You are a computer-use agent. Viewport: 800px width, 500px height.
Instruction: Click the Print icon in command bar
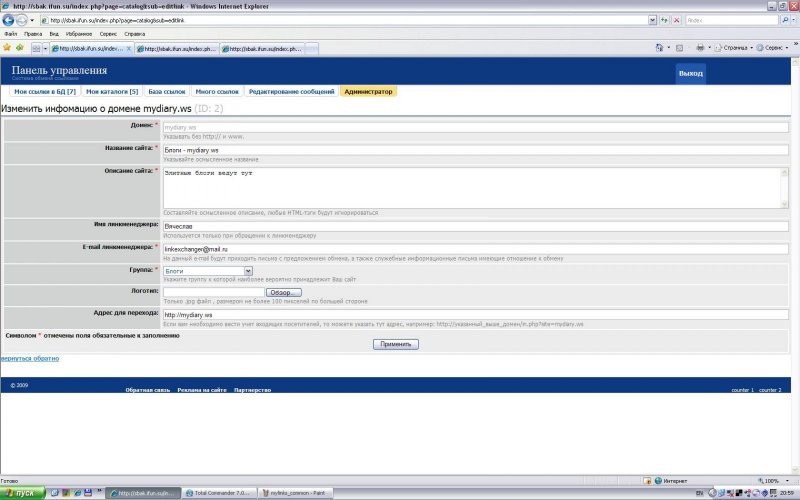(701, 47)
